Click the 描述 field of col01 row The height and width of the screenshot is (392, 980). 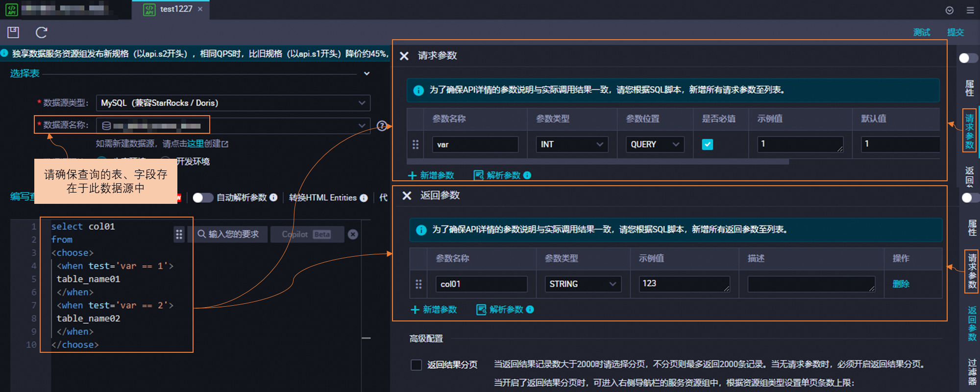(x=811, y=284)
